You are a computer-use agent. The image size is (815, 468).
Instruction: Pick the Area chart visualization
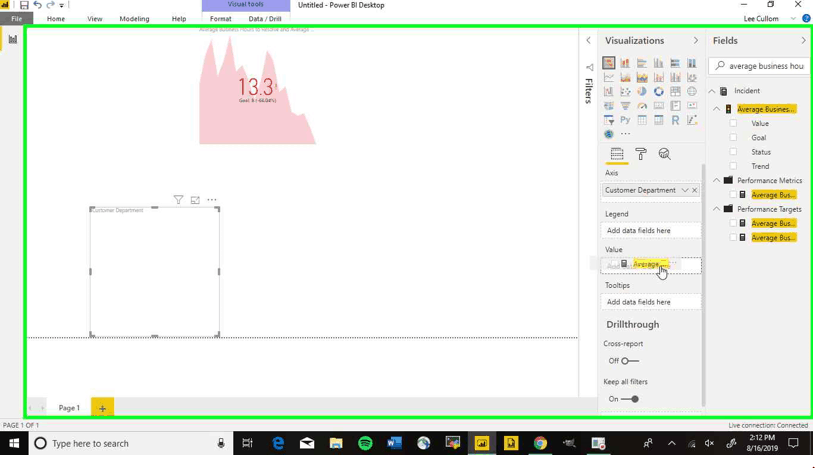click(625, 77)
